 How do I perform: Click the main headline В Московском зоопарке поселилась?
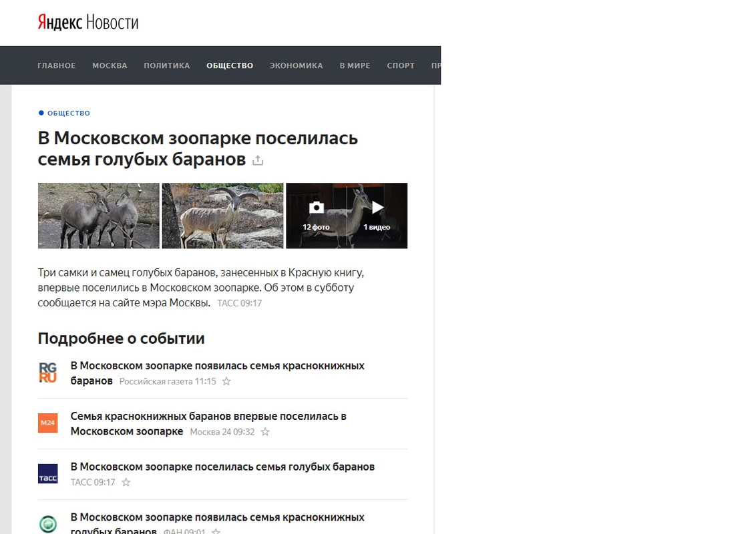coord(198,148)
